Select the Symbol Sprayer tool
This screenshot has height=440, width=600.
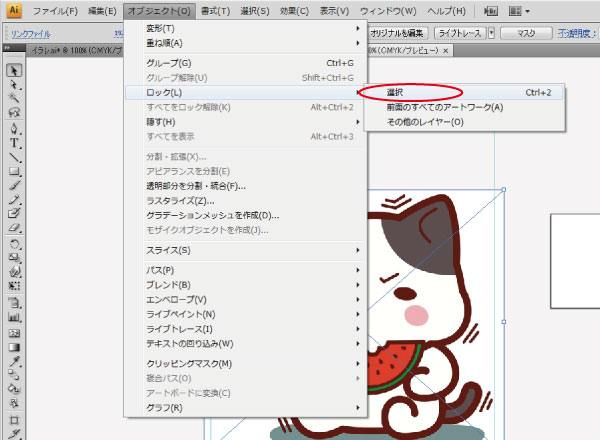14,303
